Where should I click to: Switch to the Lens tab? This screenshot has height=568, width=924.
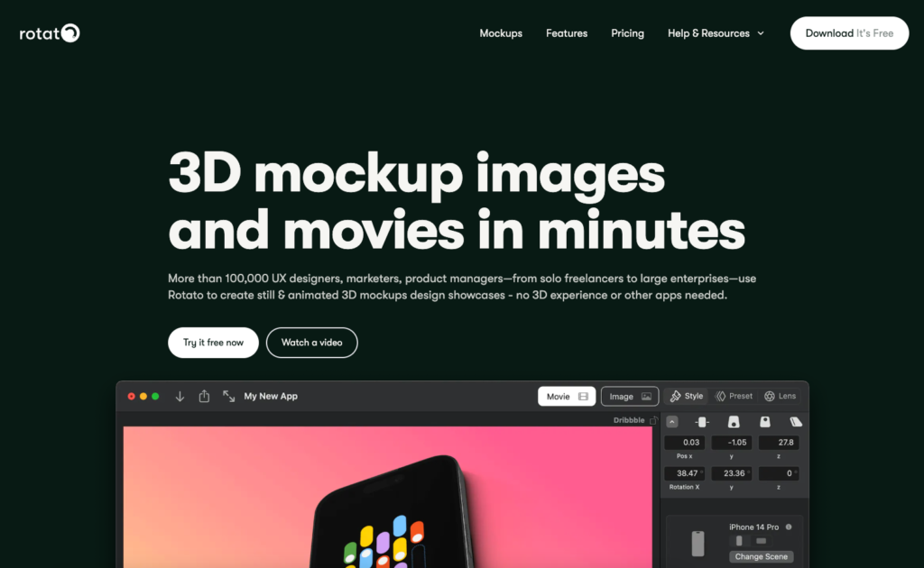[781, 396]
